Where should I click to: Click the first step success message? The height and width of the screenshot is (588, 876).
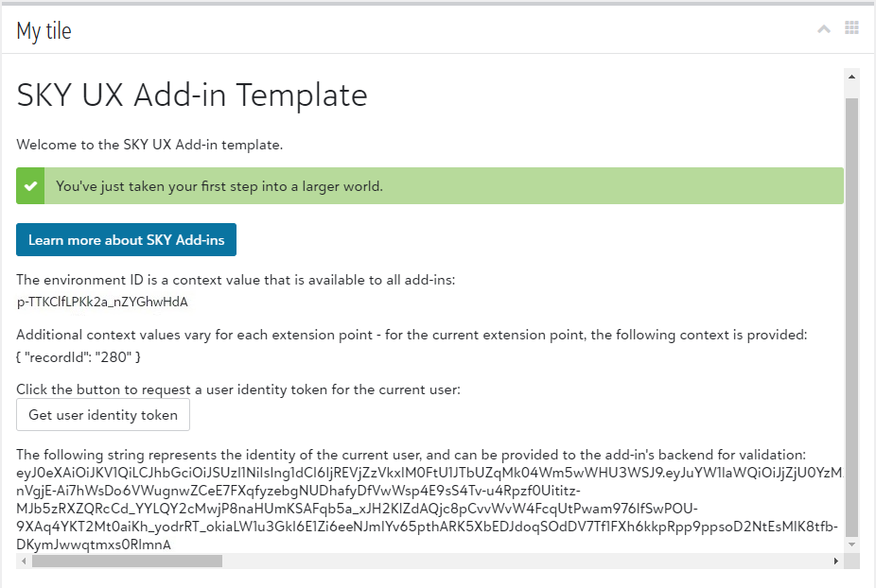219,186
